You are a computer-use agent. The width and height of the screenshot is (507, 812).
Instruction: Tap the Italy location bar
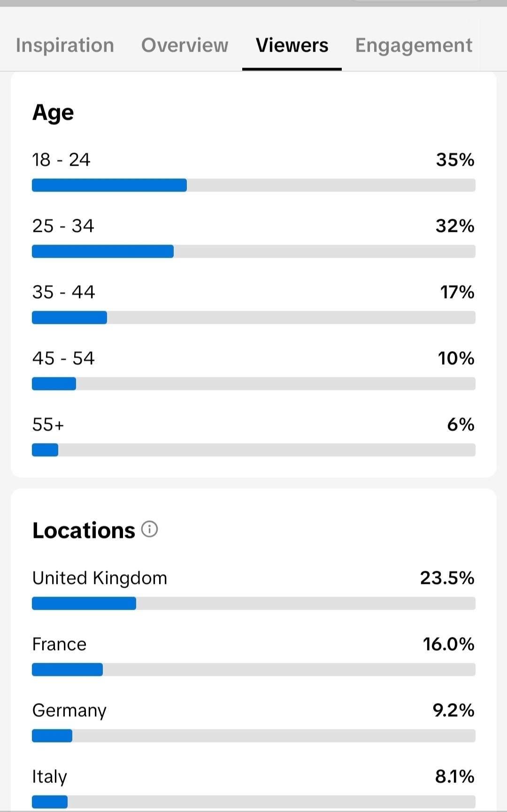(x=253, y=802)
